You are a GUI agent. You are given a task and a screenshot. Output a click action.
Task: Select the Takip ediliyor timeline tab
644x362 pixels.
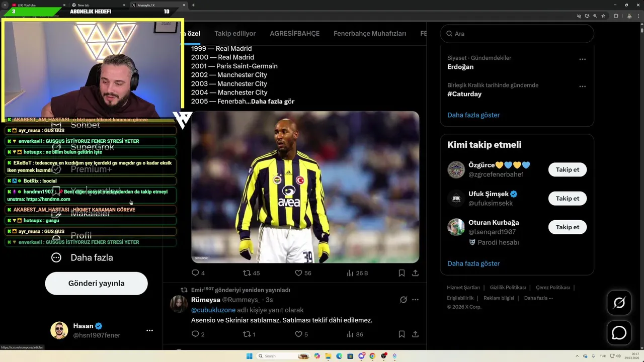coord(235,34)
